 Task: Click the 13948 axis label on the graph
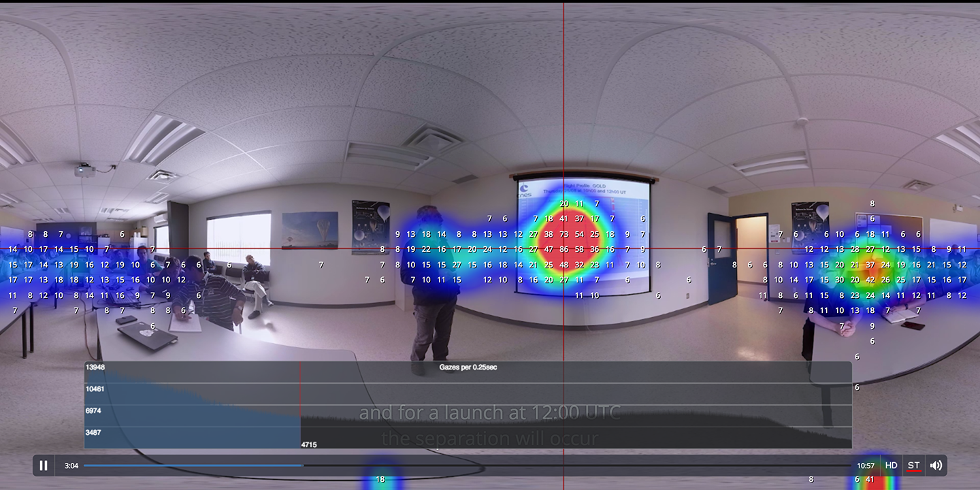click(95, 367)
